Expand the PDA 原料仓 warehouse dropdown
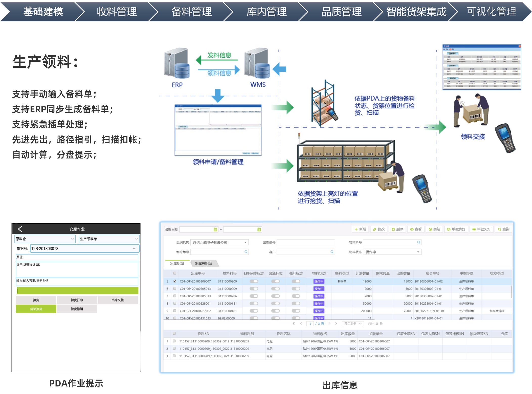Viewport: 532px width, 394px height. (72, 239)
